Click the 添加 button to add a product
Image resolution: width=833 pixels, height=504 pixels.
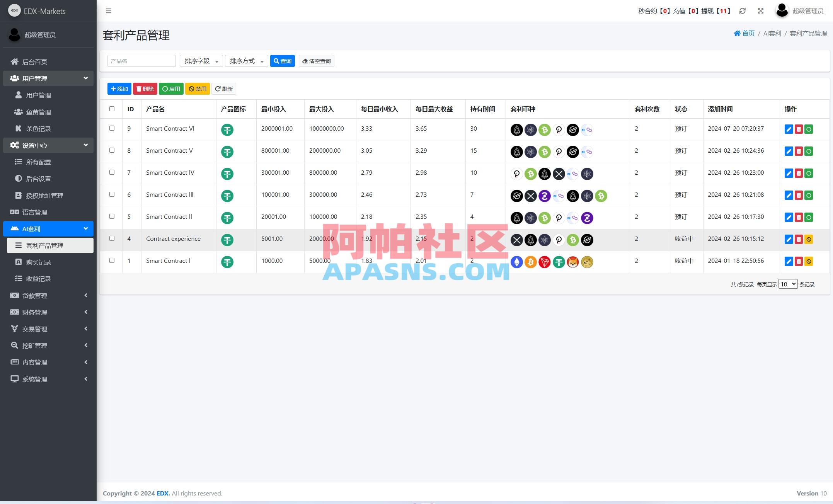click(x=119, y=89)
